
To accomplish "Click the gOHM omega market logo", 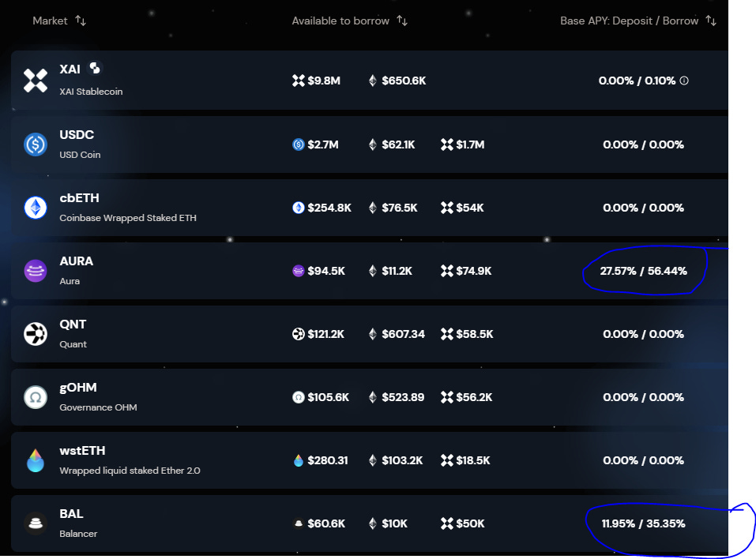I will pyautogui.click(x=36, y=397).
